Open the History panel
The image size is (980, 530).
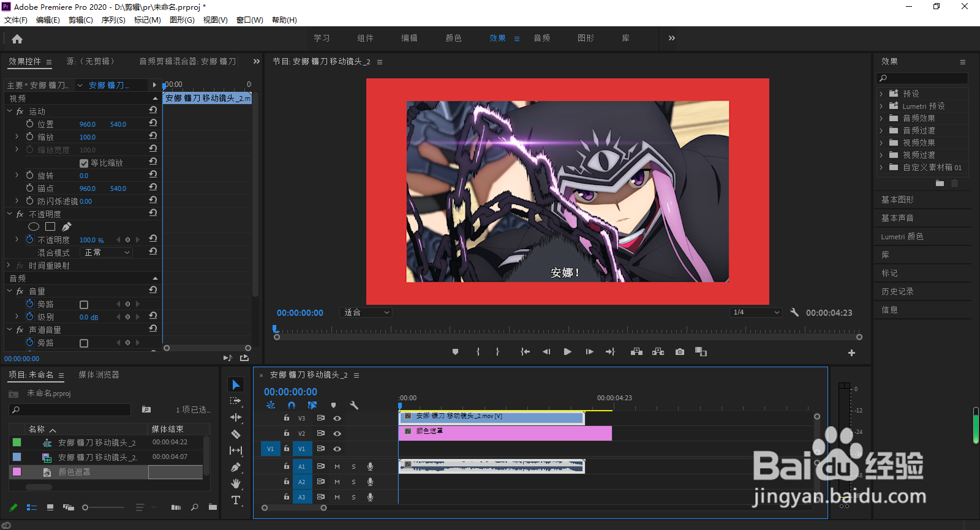coord(897,291)
